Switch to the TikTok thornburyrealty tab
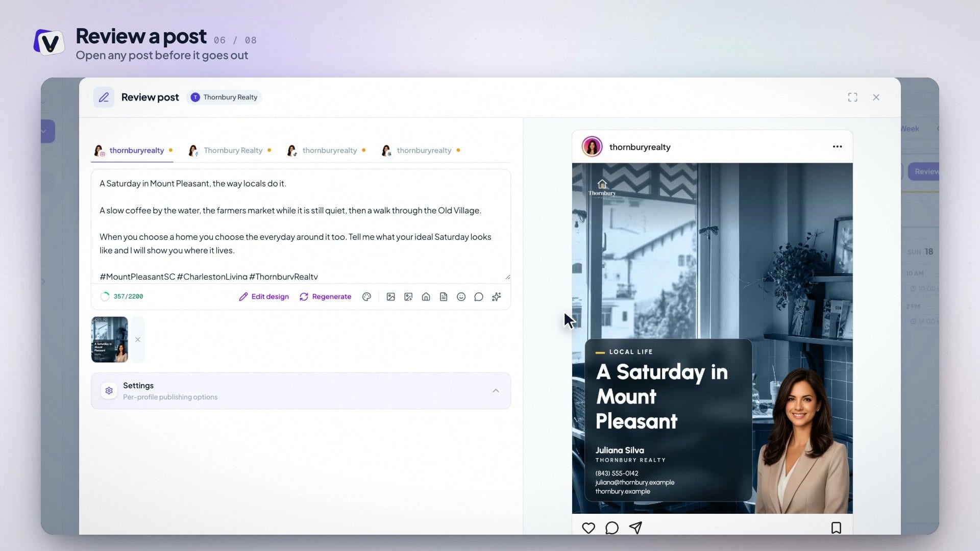The image size is (980, 551). 326,151
